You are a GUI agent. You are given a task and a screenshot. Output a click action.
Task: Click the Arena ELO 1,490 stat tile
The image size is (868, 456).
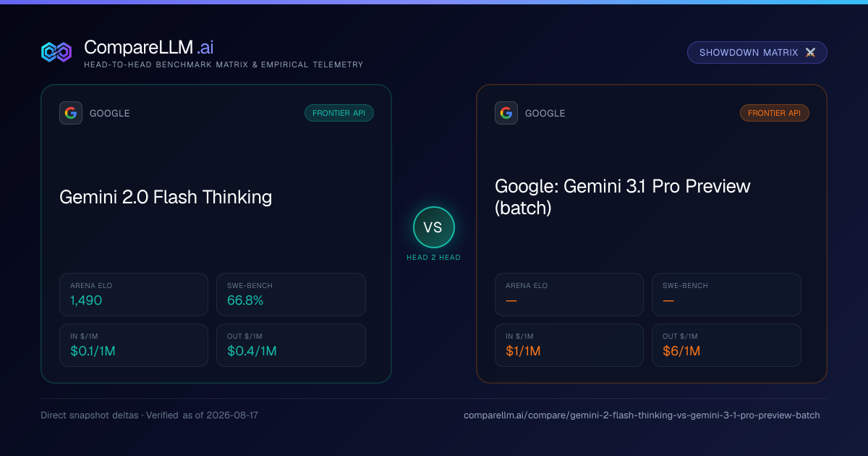click(x=134, y=295)
